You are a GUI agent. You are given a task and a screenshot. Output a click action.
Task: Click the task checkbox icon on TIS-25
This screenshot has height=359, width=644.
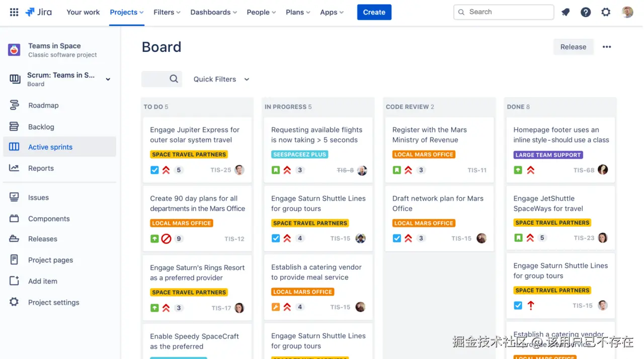coord(154,170)
